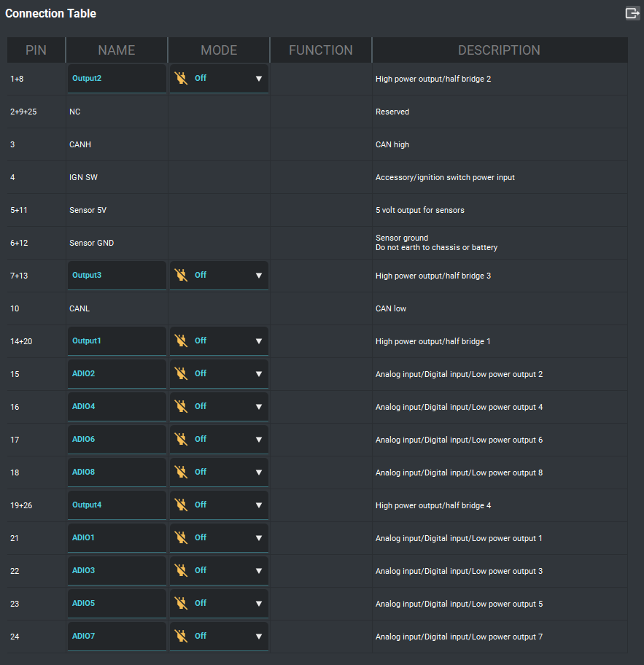Click the DESCRIPTION column header
The height and width of the screenshot is (665, 644).
click(x=499, y=50)
